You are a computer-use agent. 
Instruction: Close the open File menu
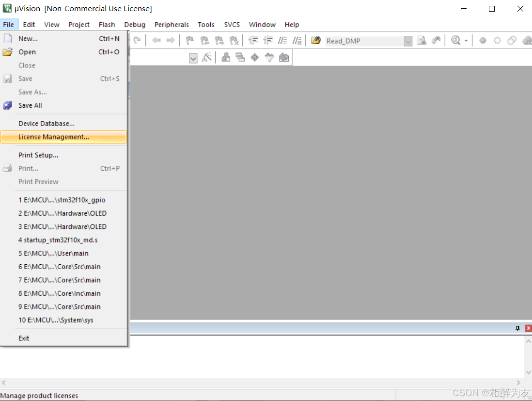pos(9,25)
